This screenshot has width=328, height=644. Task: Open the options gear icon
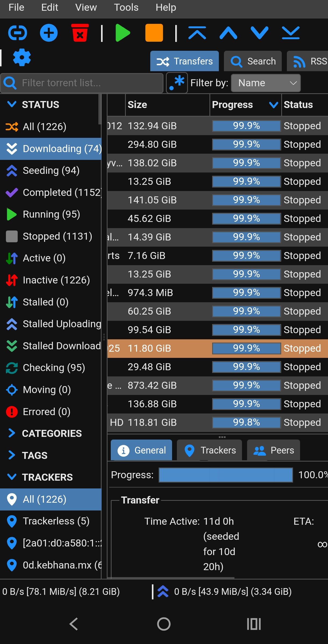click(22, 57)
